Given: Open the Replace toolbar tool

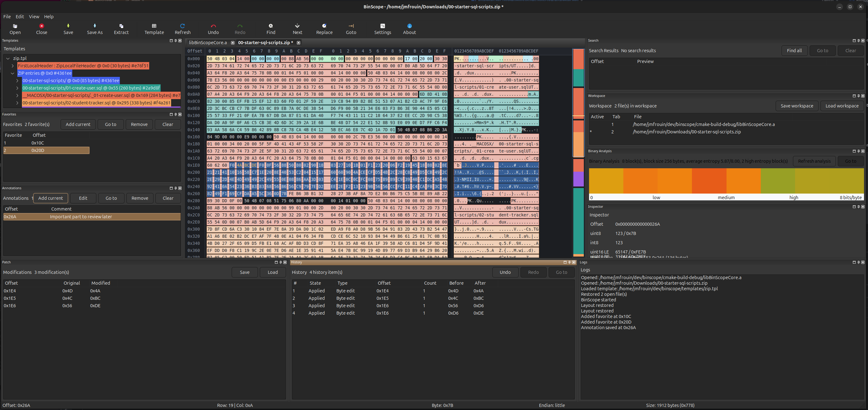Looking at the screenshot, I should click(324, 29).
